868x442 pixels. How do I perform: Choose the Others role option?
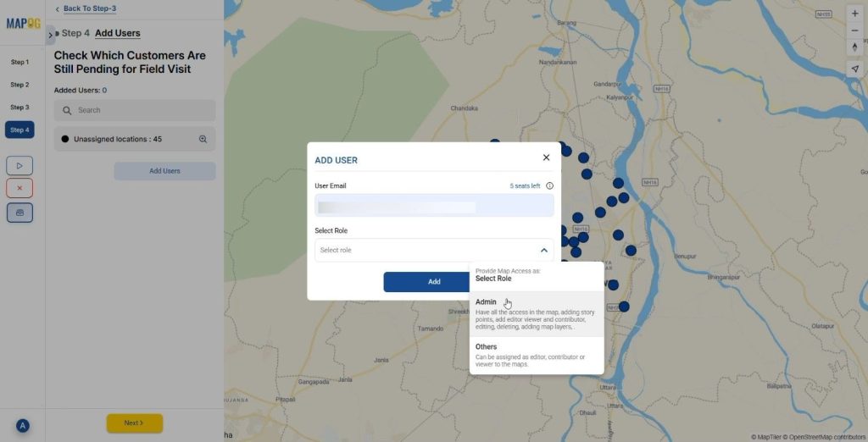coord(537,355)
